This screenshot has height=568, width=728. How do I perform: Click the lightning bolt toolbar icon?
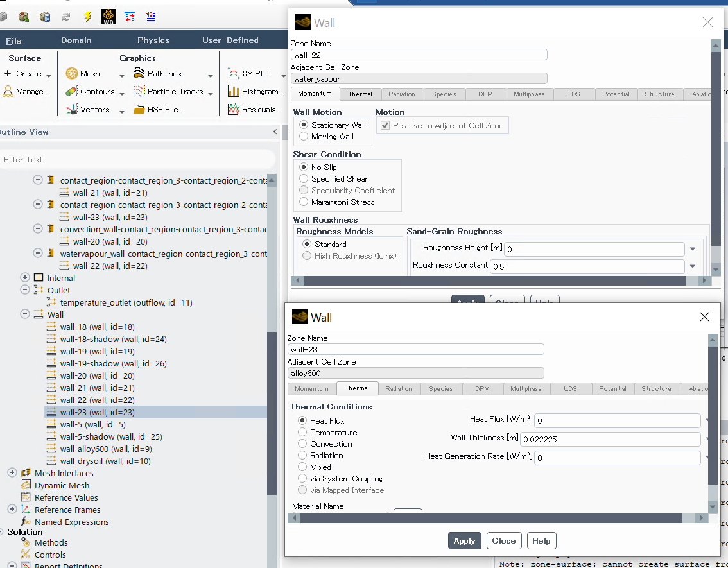pyautogui.click(x=88, y=17)
